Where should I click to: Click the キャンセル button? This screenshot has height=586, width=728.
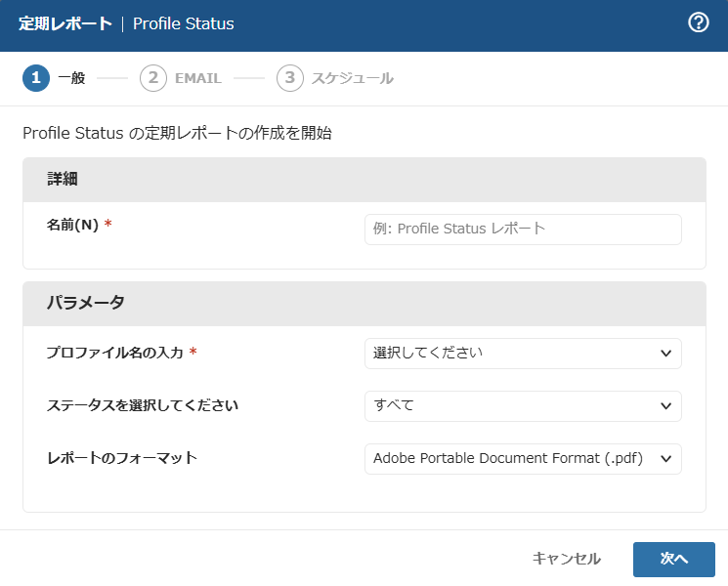tap(566, 559)
